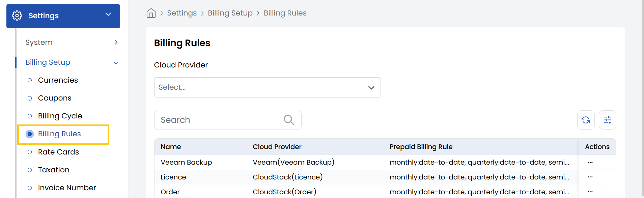
Task: Open actions menu for Veeam Backup row
Action: pos(590,162)
